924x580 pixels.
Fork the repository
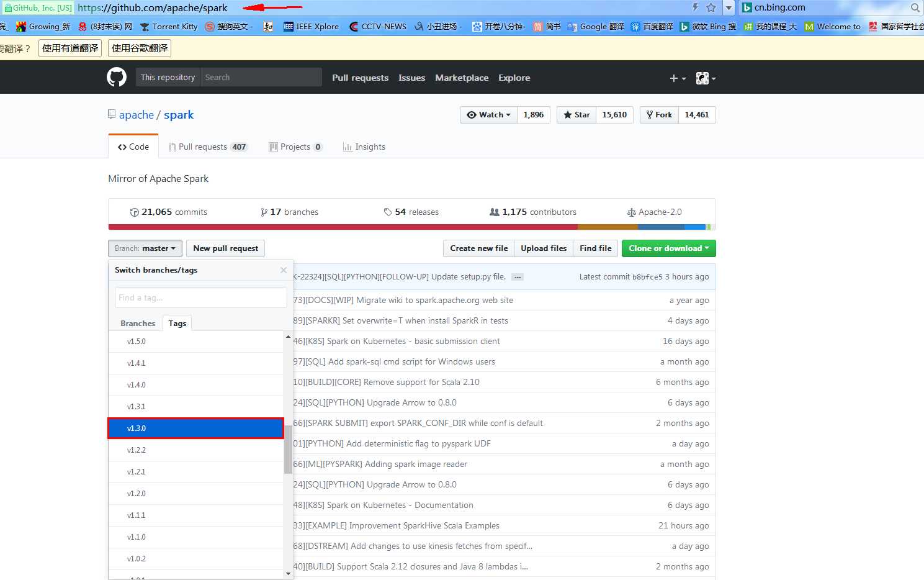tap(659, 115)
